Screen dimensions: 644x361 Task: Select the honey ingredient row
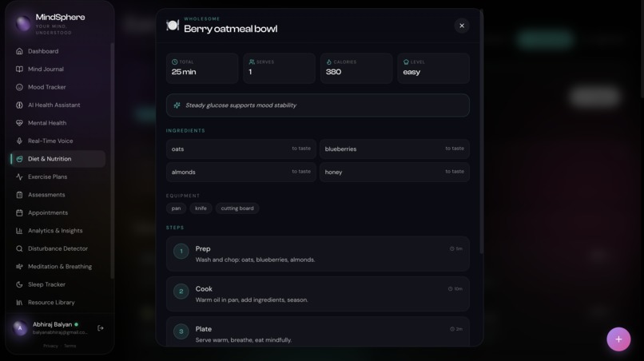[x=394, y=172]
